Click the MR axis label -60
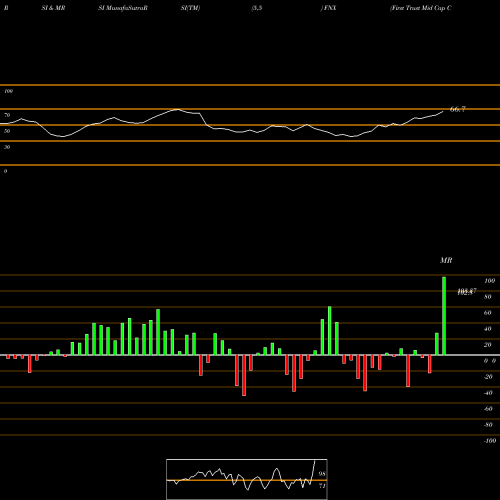This screenshot has width=500, height=500. tap(488, 409)
